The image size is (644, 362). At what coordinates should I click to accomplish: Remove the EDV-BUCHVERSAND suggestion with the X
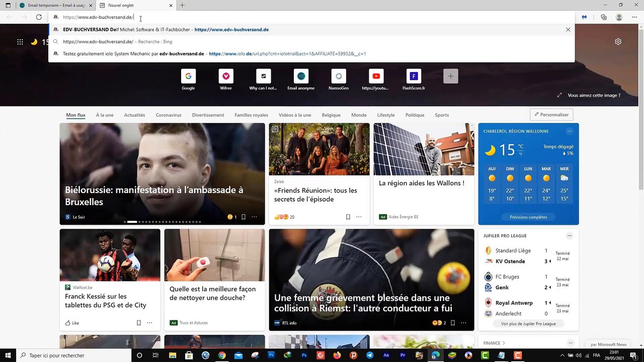pos(568,30)
